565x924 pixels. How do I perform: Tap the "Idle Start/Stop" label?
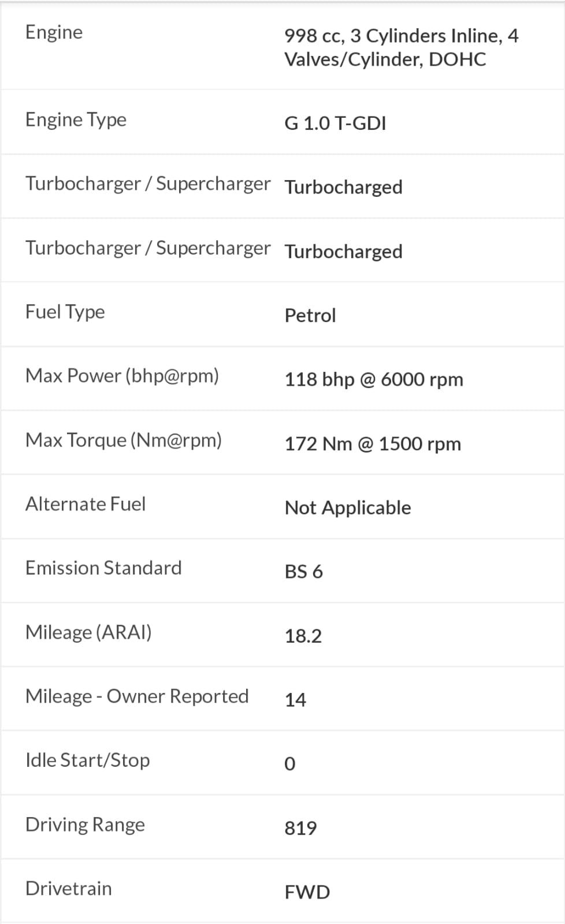(x=87, y=761)
